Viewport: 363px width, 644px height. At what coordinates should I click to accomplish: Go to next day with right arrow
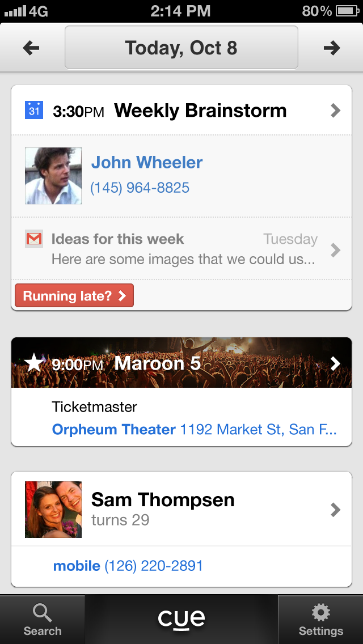tap(332, 48)
